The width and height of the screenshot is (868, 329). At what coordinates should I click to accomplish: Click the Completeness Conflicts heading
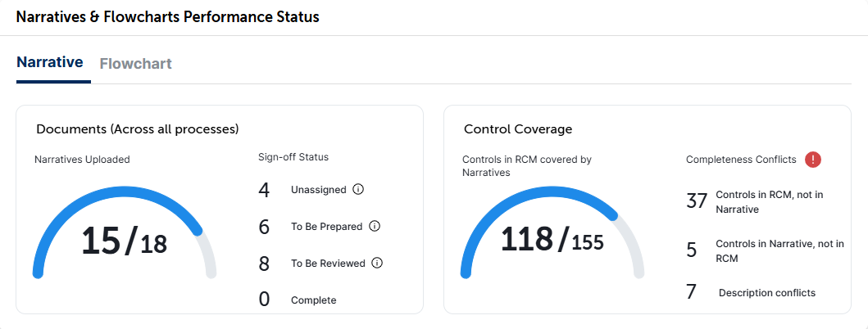coord(741,160)
